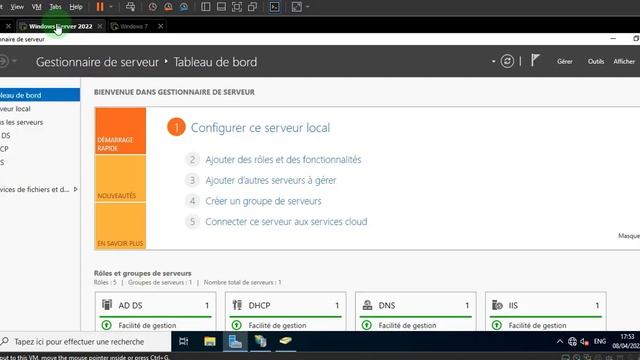Image resolution: width=640 pixels, height=360 pixels.
Task: Open dropdown arrow left of refresh icon
Action: [x=493, y=62]
